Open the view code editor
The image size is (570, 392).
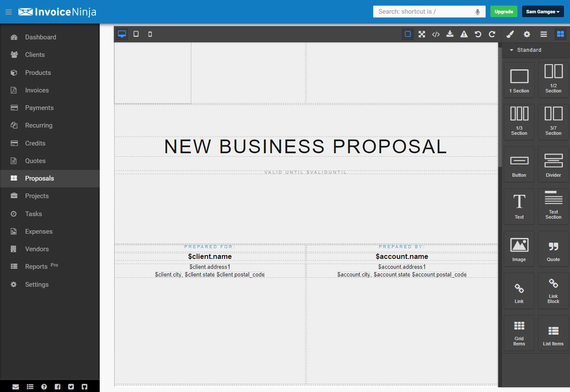(436, 34)
